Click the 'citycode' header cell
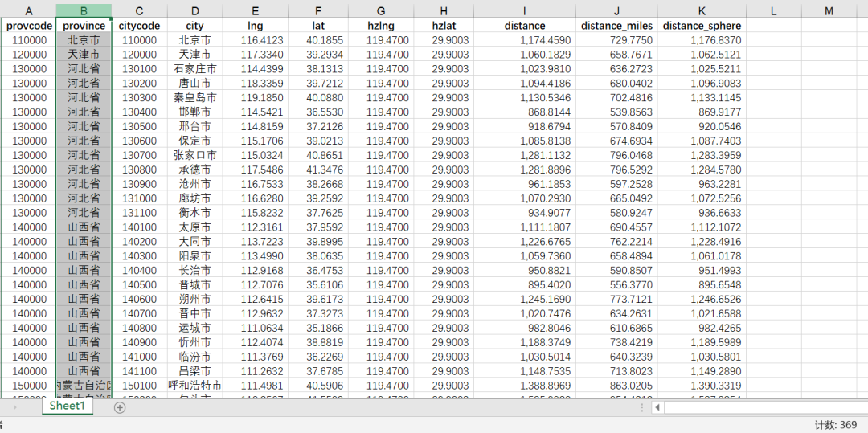The height and width of the screenshot is (433, 868). pos(140,26)
